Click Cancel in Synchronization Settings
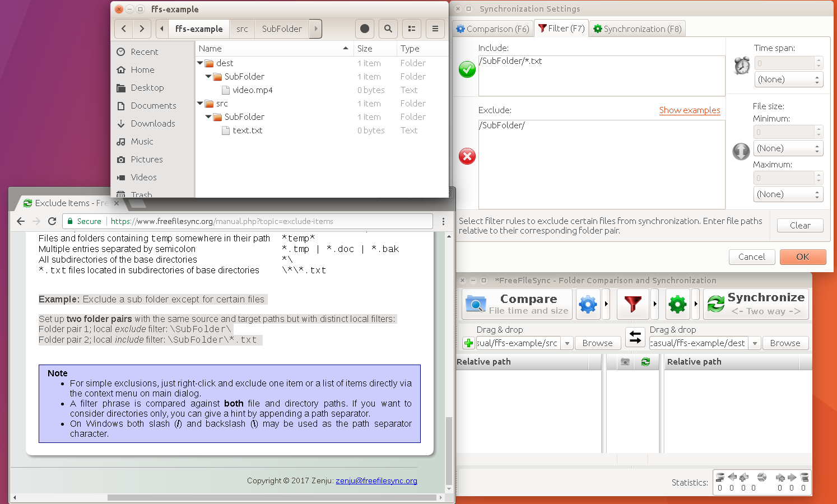837x504 pixels. tap(751, 256)
